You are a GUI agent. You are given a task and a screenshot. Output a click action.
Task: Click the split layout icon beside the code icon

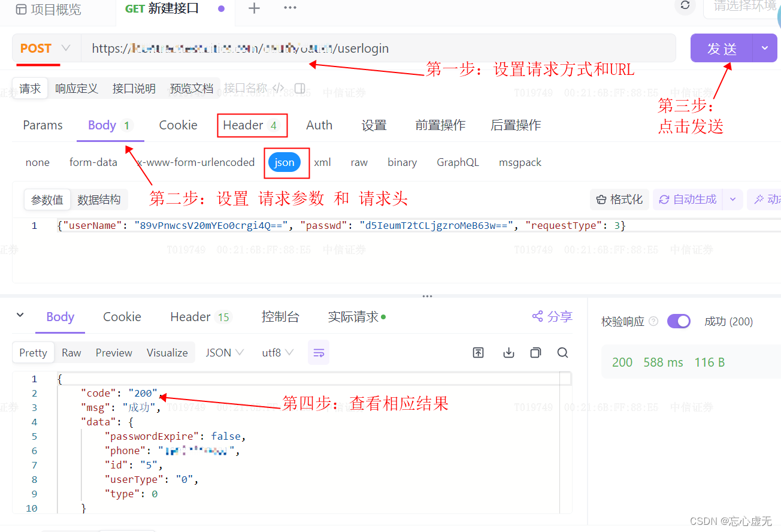(x=300, y=88)
